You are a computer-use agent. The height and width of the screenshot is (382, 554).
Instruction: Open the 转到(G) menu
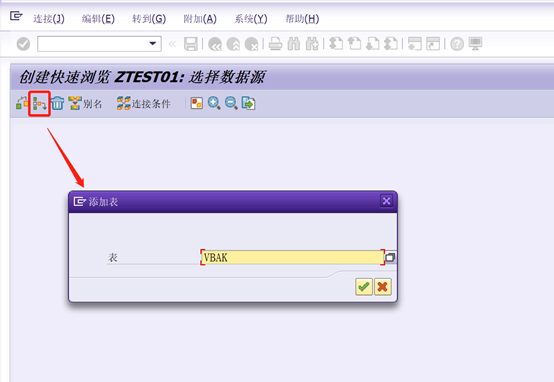[149, 19]
